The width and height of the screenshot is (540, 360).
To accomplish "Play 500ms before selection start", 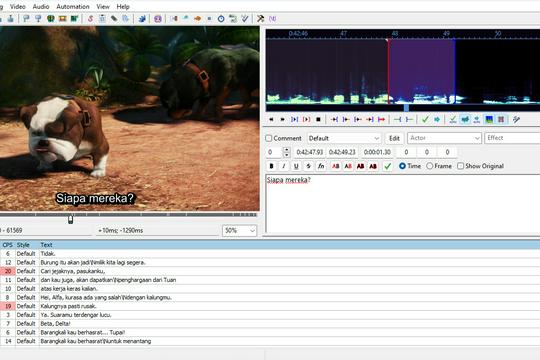I will (334, 120).
